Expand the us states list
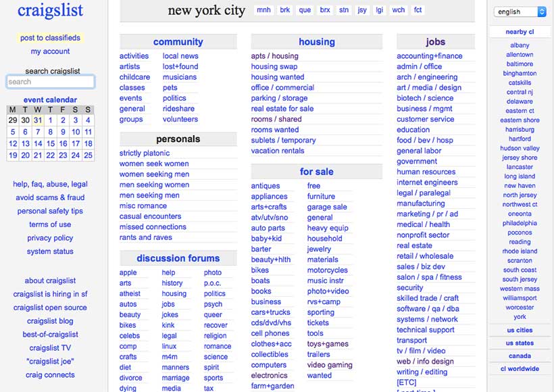 point(520,343)
